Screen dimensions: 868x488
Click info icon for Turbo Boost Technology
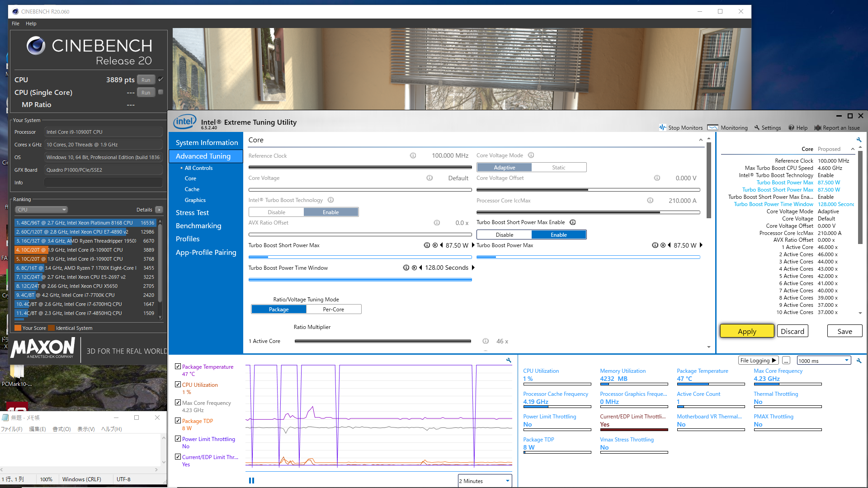point(330,200)
